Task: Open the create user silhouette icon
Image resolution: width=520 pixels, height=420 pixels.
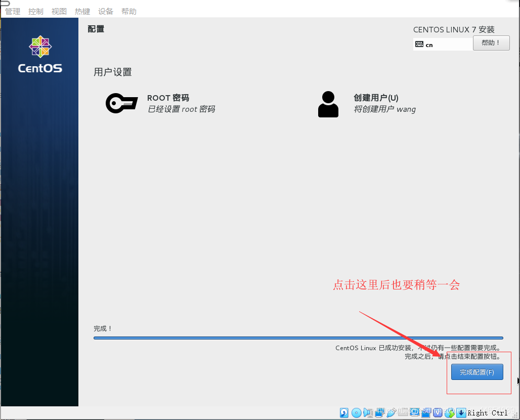Action: pos(328,104)
